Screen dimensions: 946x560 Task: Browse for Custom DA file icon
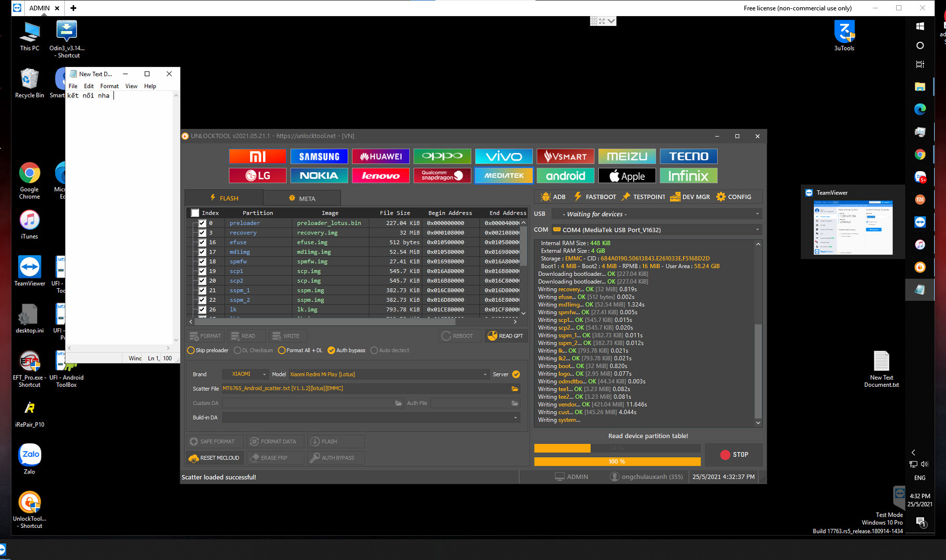coord(399,403)
